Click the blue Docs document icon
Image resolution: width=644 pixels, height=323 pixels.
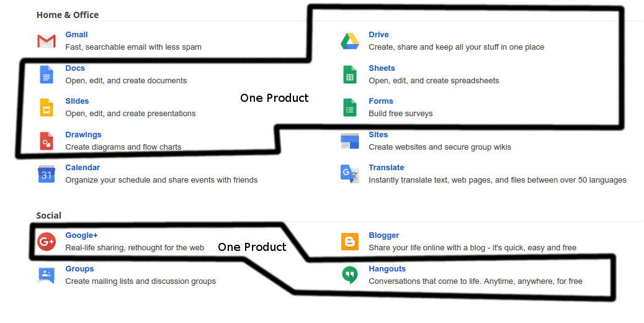point(47,75)
